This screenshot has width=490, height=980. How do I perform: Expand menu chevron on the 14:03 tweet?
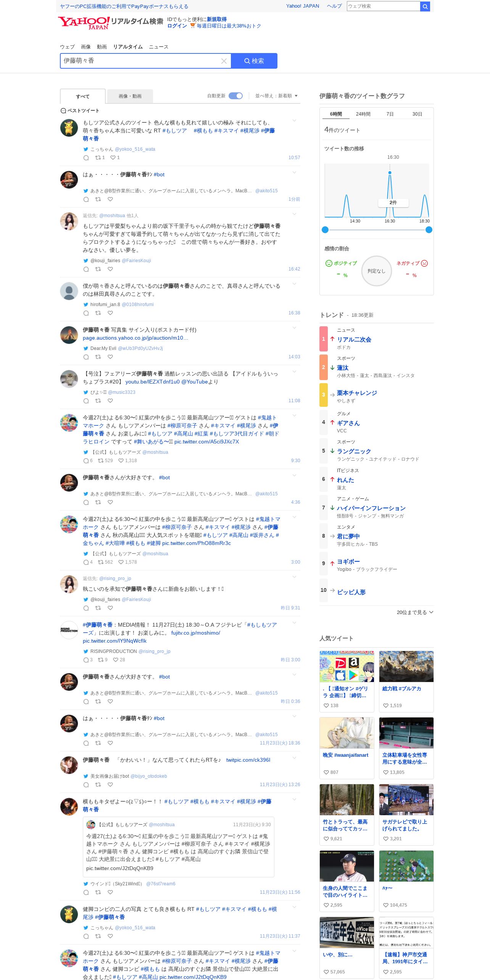294,328
